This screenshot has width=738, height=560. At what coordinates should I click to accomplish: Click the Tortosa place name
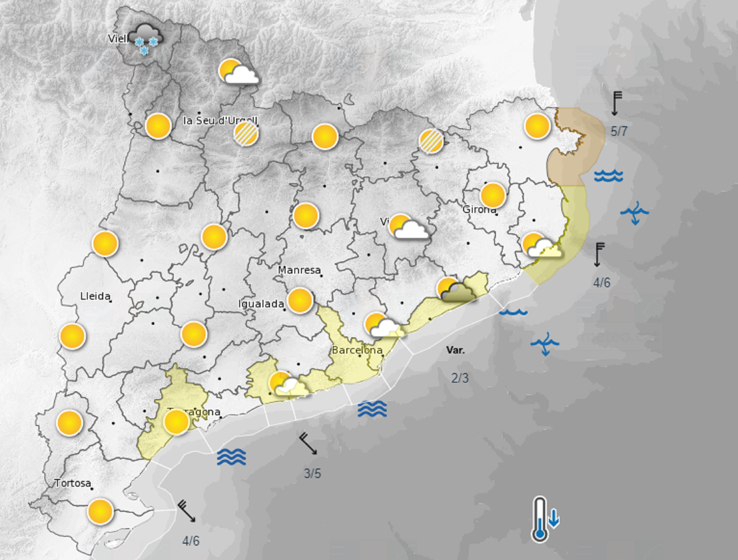[72, 483]
